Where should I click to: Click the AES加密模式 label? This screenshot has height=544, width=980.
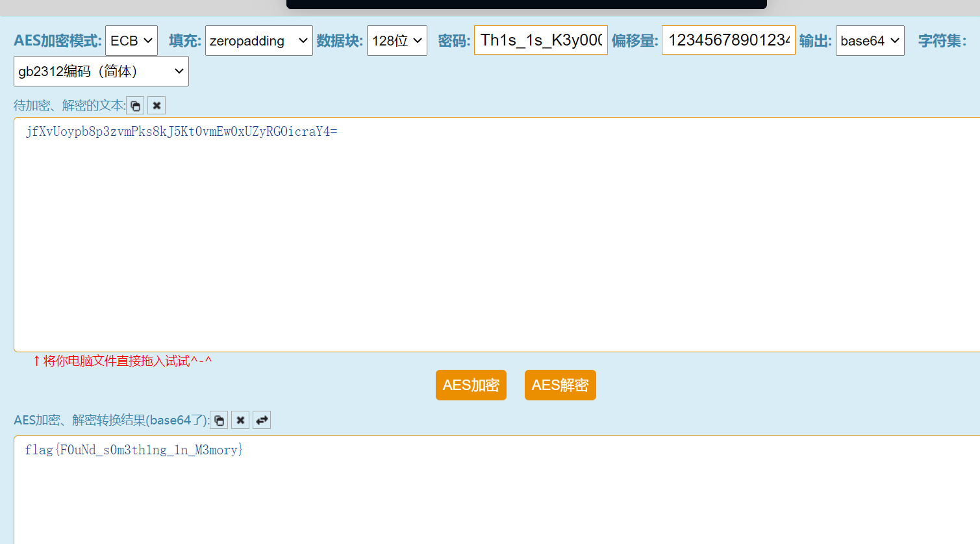pyautogui.click(x=57, y=41)
